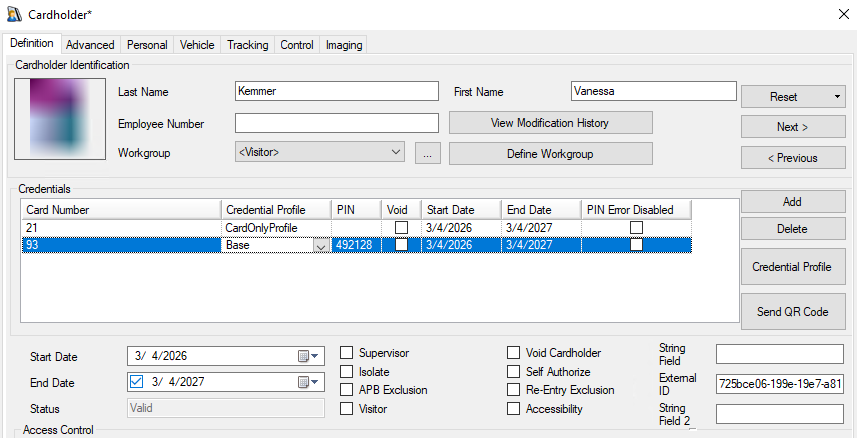Open the Imaging tab

tap(343, 45)
